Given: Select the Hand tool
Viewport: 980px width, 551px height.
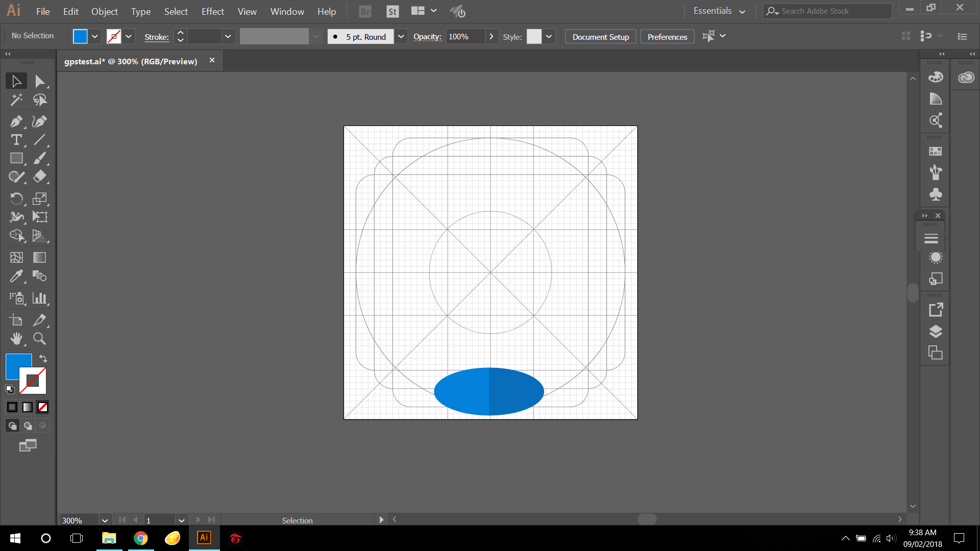Looking at the screenshot, I should pos(16,338).
